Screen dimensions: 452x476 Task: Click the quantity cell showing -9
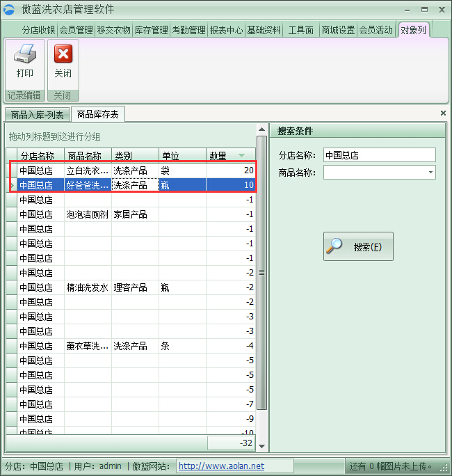click(x=231, y=418)
